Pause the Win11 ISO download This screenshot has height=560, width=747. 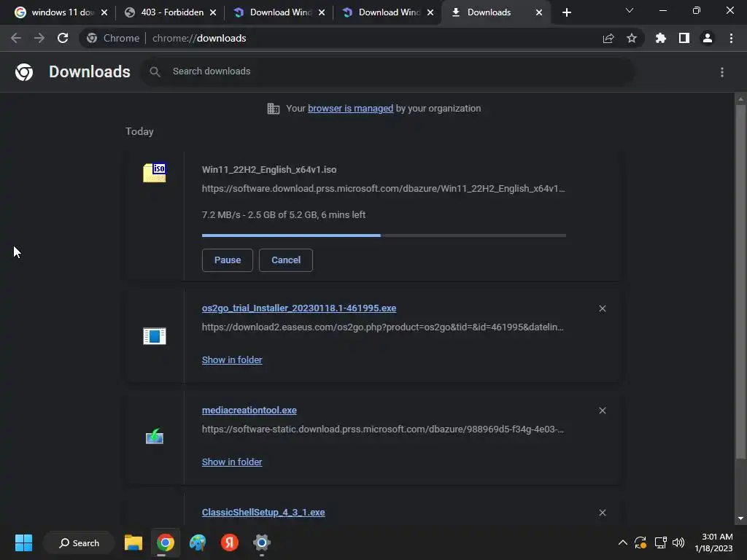pos(228,260)
